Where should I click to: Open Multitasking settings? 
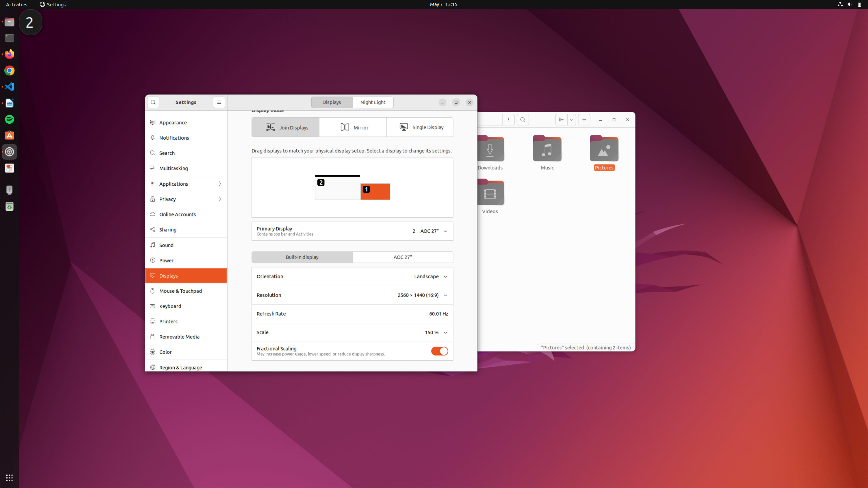click(186, 168)
